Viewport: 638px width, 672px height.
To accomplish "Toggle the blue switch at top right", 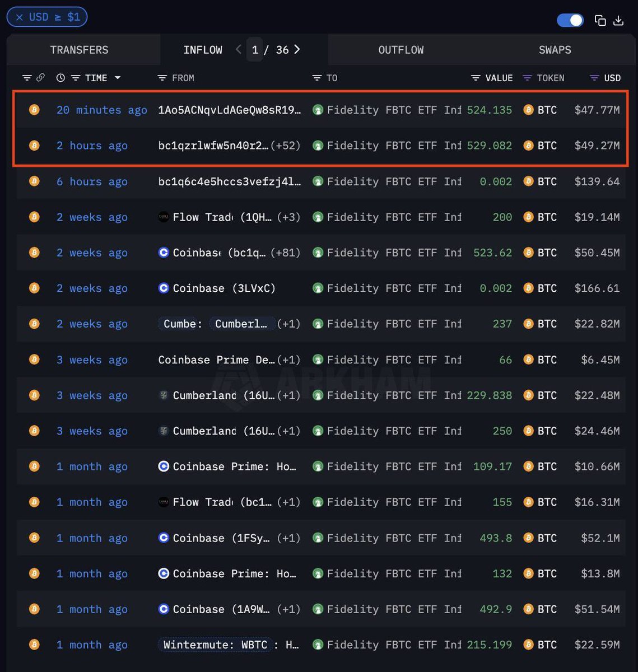I will coord(570,20).
